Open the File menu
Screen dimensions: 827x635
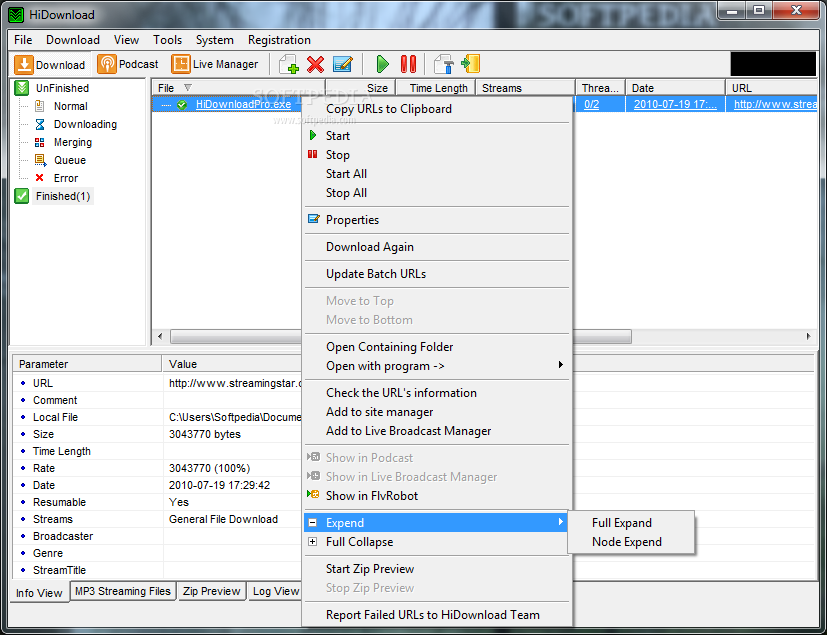pos(23,40)
